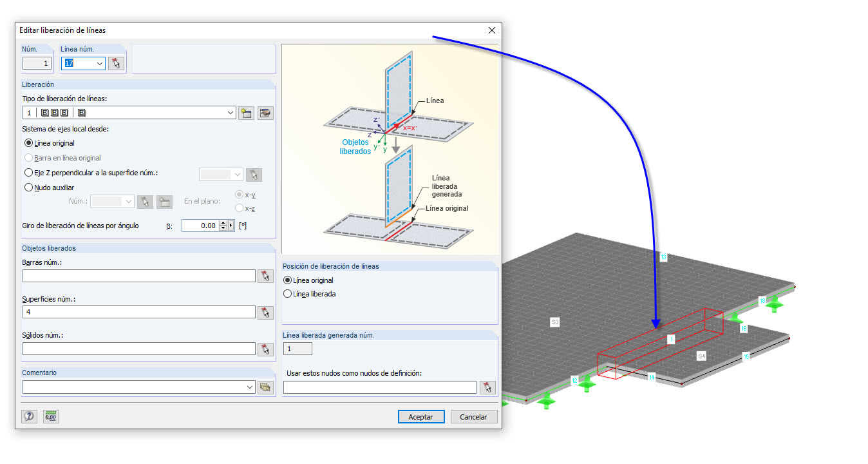Pick definition nodes in model icon
Screen dimensions: 868x464
[x=487, y=387]
